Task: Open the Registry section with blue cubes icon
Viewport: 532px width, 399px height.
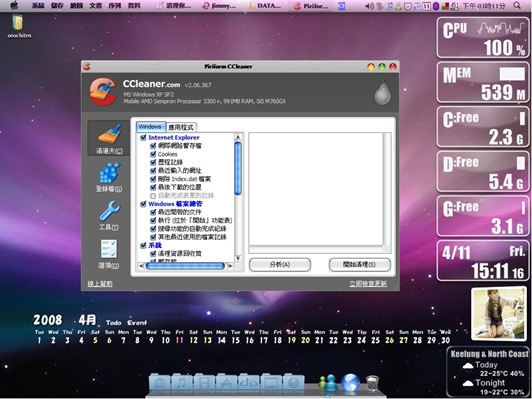Action: pyautogui.click(x=109, y=177)
